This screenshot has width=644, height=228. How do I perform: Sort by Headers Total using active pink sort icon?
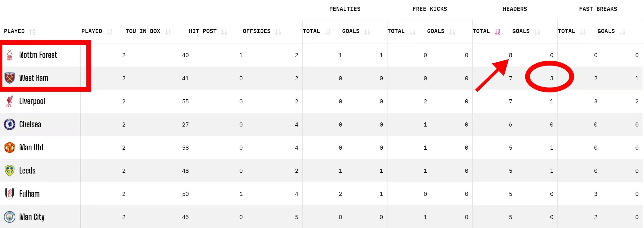coord(497,32)
